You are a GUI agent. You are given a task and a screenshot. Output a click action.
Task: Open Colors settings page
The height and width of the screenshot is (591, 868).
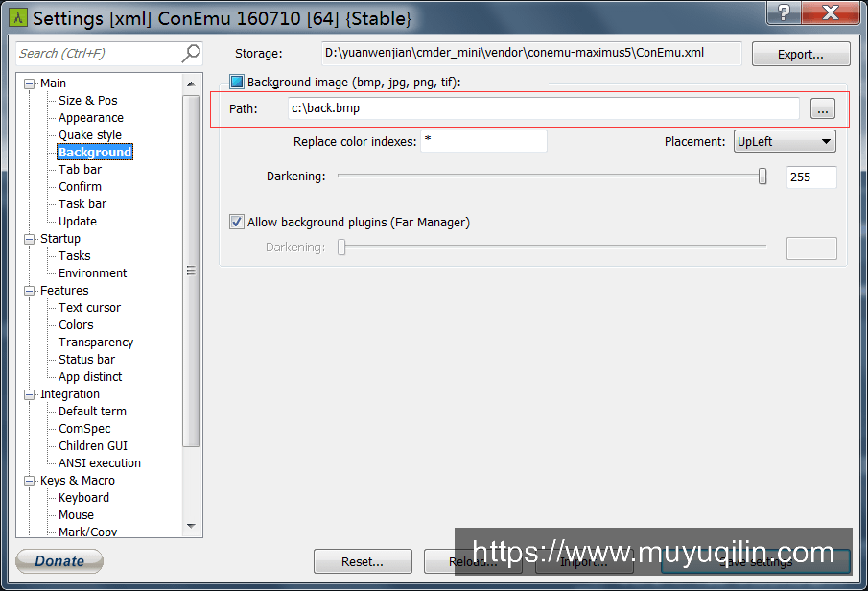pos(76,324)
